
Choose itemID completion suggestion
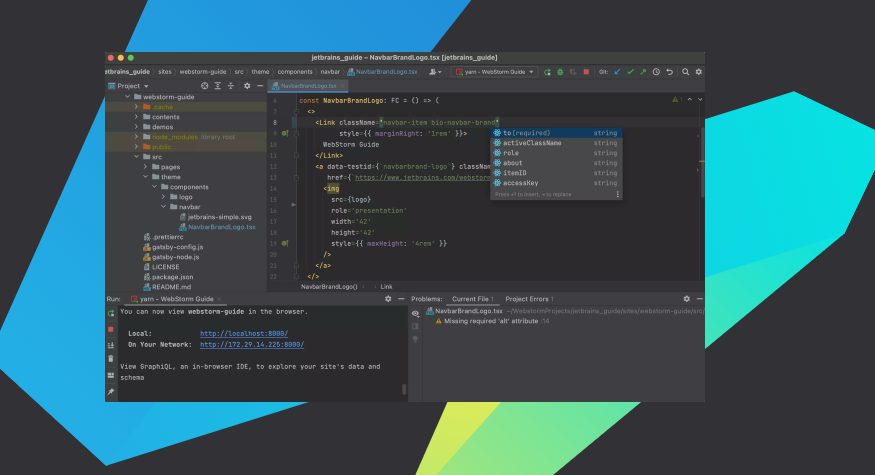click(556, 173)
